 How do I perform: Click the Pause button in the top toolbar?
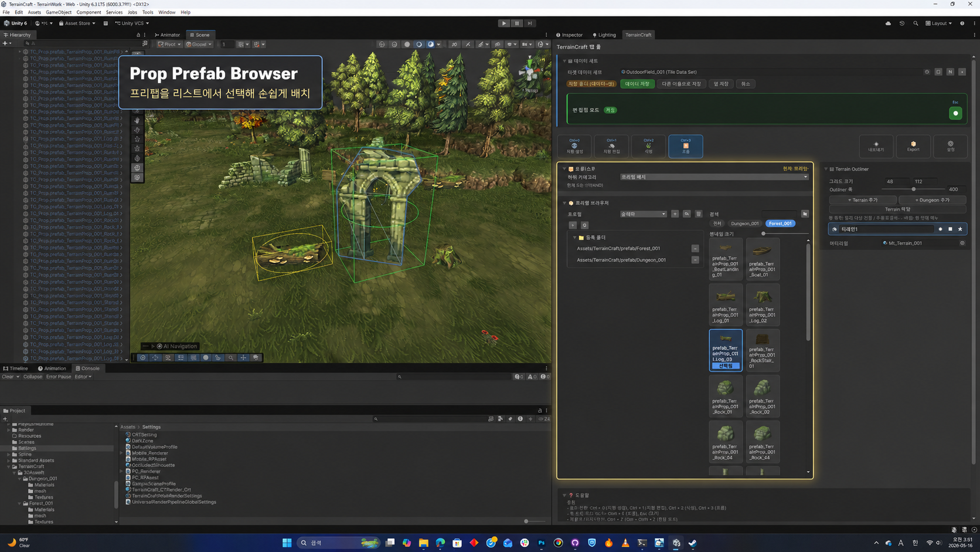coord(516,23)
